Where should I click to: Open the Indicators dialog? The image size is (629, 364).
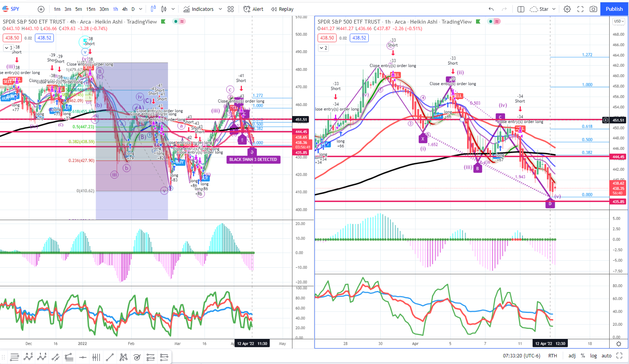point(198,9)
